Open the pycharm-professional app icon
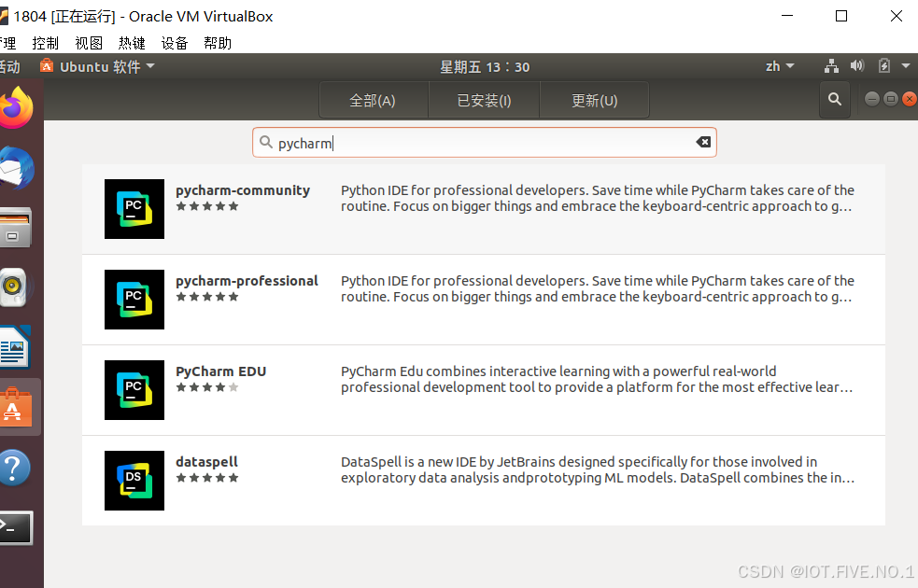Screen dimensions: 918x588 (x=134, y=300)
